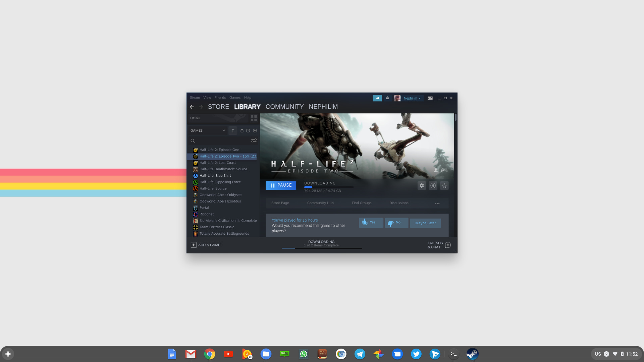Open the Discussions link
Image resolution: width=644 pixels, height=362 pixels.
[399, 203]
